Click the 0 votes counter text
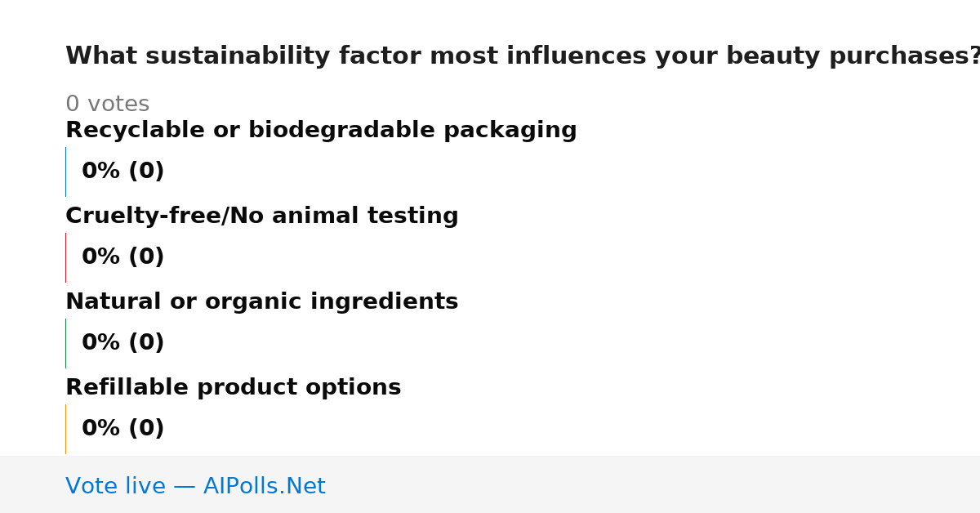Screen dimensions: 980x513 (108, 105)
